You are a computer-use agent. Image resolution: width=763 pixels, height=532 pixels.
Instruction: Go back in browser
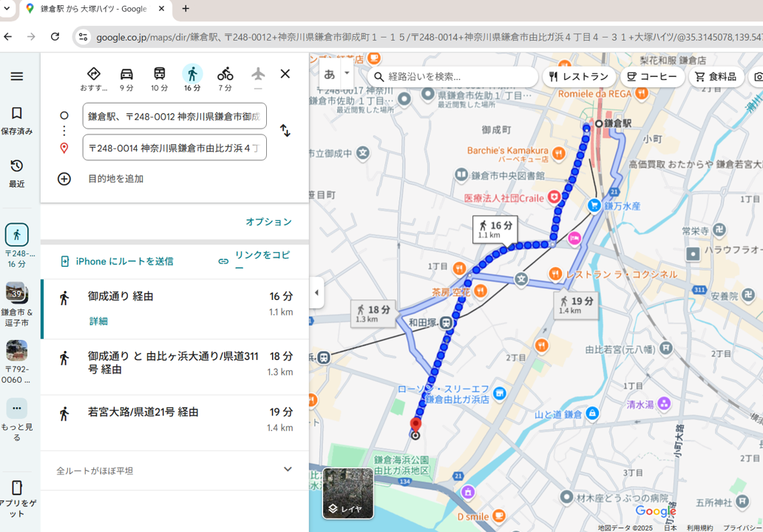click(x=8, y=36)
